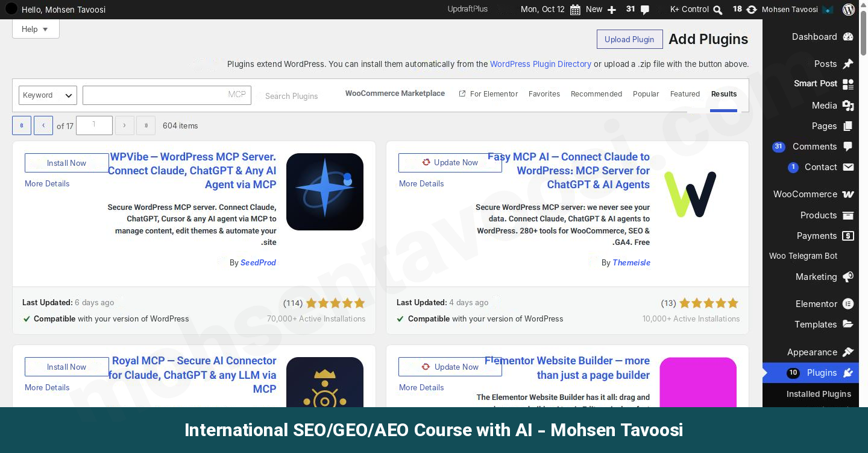Expand the Help dropdown
The width and height of the screenshot is (868, 453).
(x=36, y=29)
